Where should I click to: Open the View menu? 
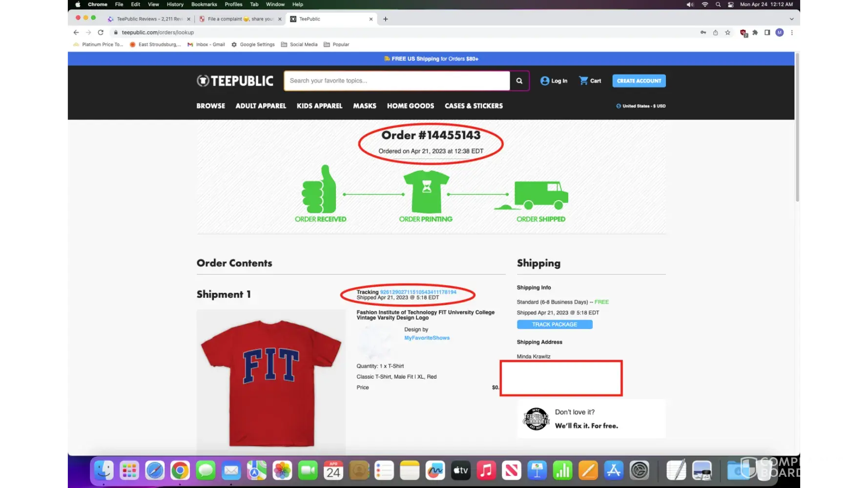153,4
